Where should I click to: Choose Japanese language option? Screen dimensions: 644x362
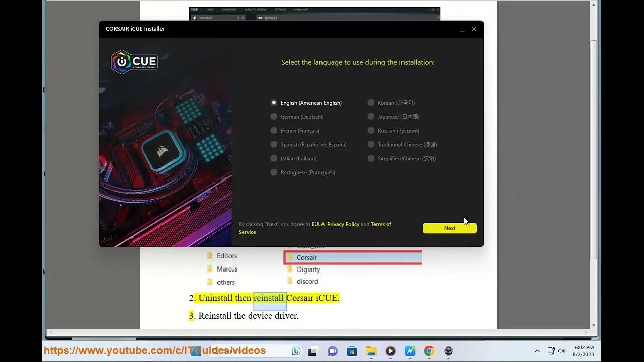pos(393,117)
